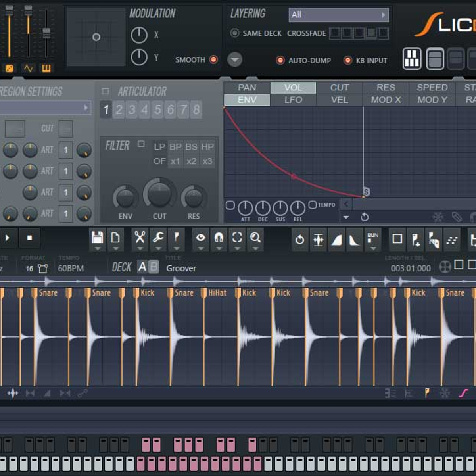The width and height of the screenshot is (476, 476).
Task: Click the piano keyboard layout icon
Action: pyautogui.click(x=412, y=59)
